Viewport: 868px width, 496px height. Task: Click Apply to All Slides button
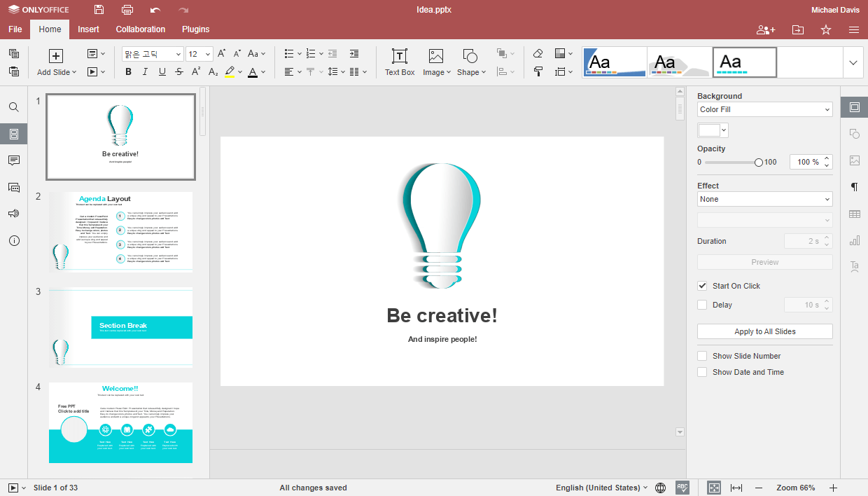[764, 331]
